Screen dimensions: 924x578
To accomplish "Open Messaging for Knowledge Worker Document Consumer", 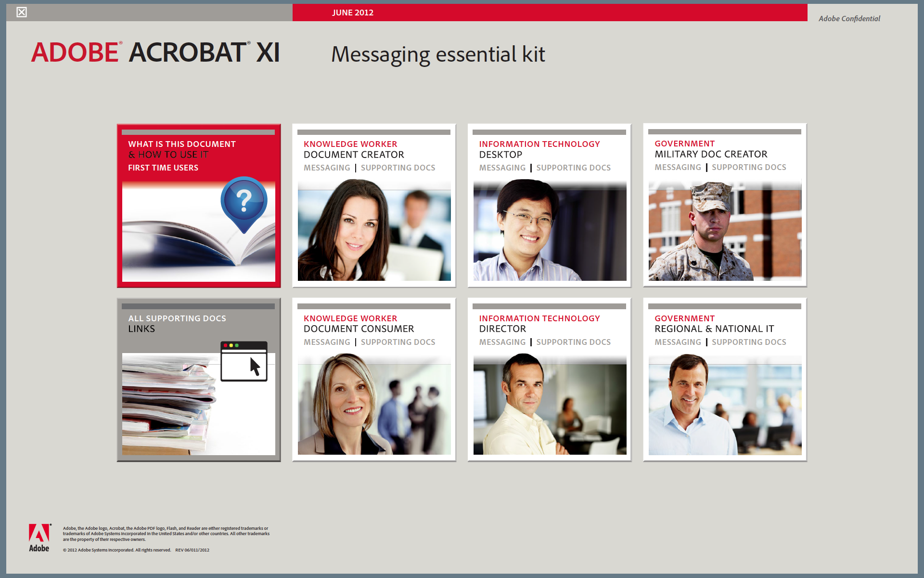I will [327, 342].
